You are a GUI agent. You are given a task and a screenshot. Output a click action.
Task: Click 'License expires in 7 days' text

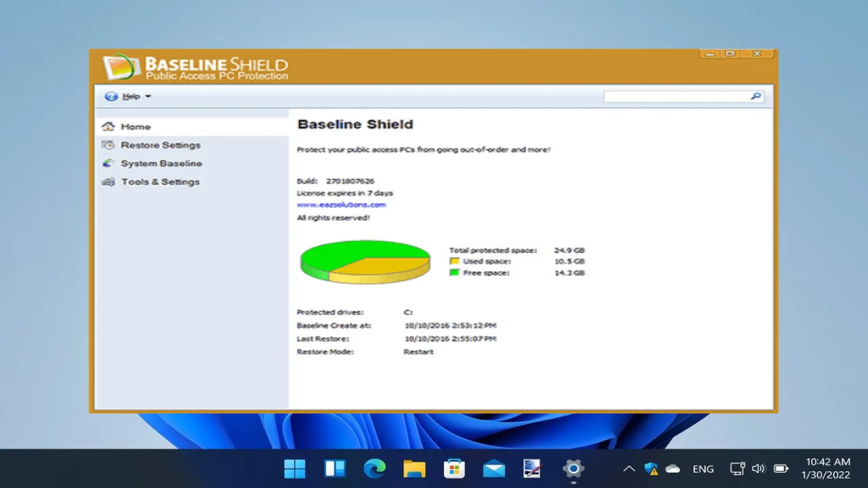344,193
